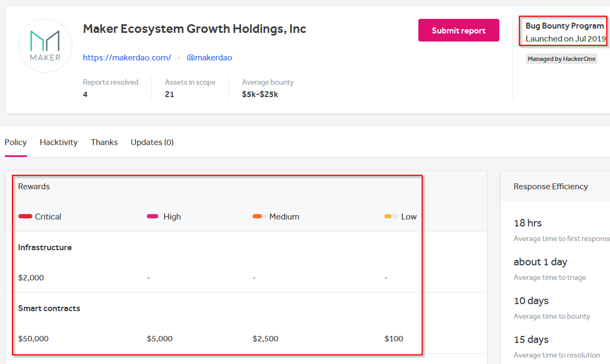610x364 pixels.
Task: Click the Reports resolved count 4
Action: click(85, 94)
